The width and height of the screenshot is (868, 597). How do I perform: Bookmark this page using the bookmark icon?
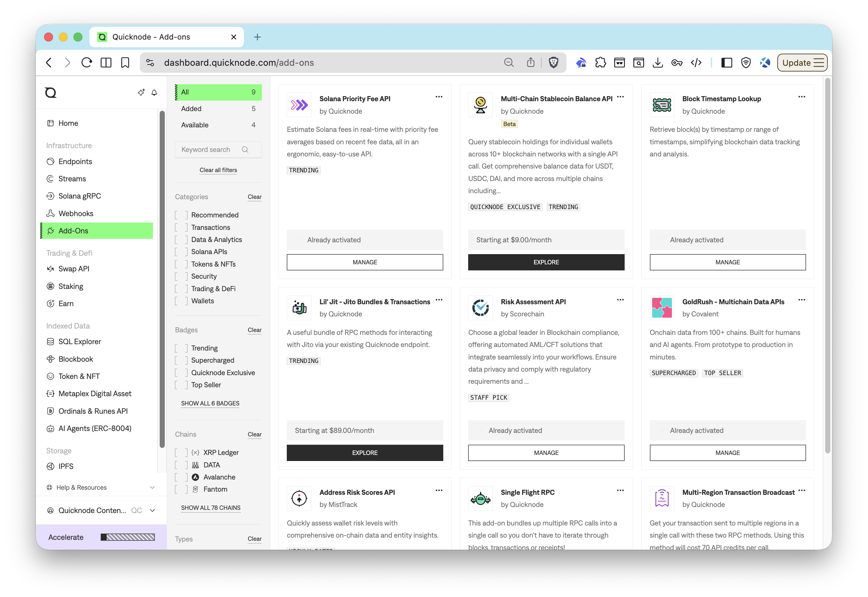125,63
